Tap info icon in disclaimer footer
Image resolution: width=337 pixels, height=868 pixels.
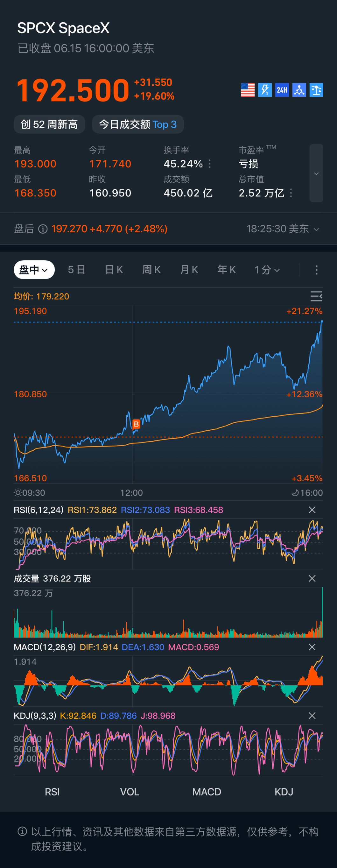tap(22, 831)
